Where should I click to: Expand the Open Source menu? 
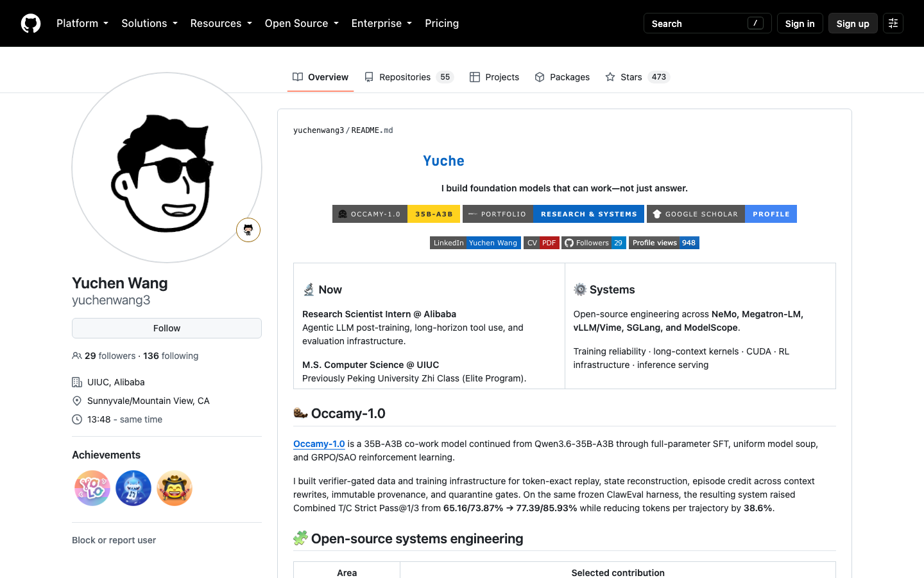click(x=302, y=23)
